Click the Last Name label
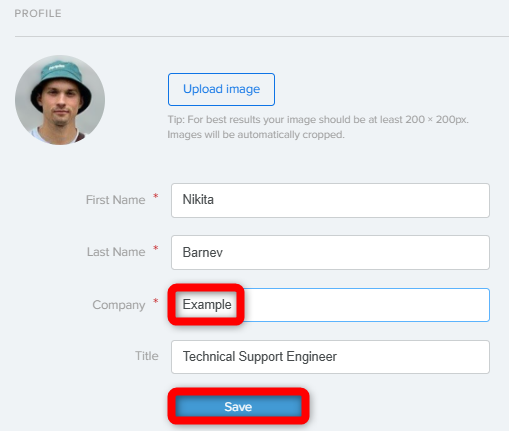Viewport: 509px width, 431px height. click(x=116, y=252)
